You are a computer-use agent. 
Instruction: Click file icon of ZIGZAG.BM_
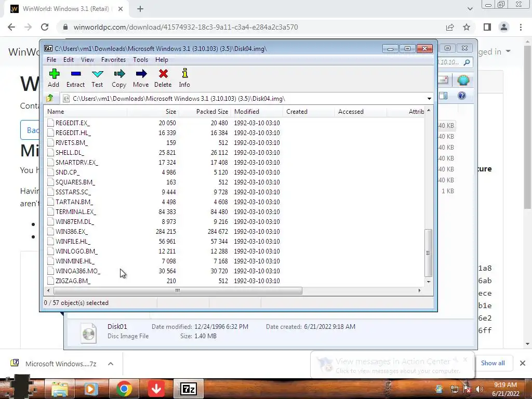click(50, 281)
